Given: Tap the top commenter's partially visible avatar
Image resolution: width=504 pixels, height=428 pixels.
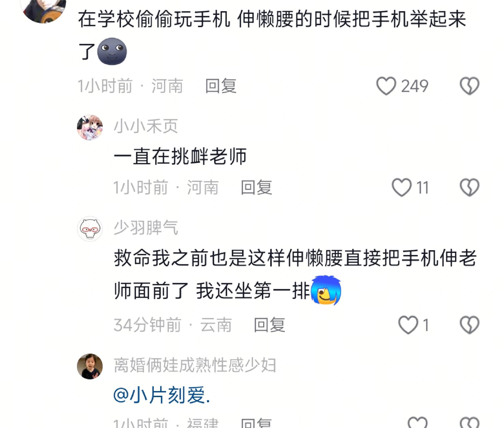Looking at the screenshot, I should coord(43,10).
